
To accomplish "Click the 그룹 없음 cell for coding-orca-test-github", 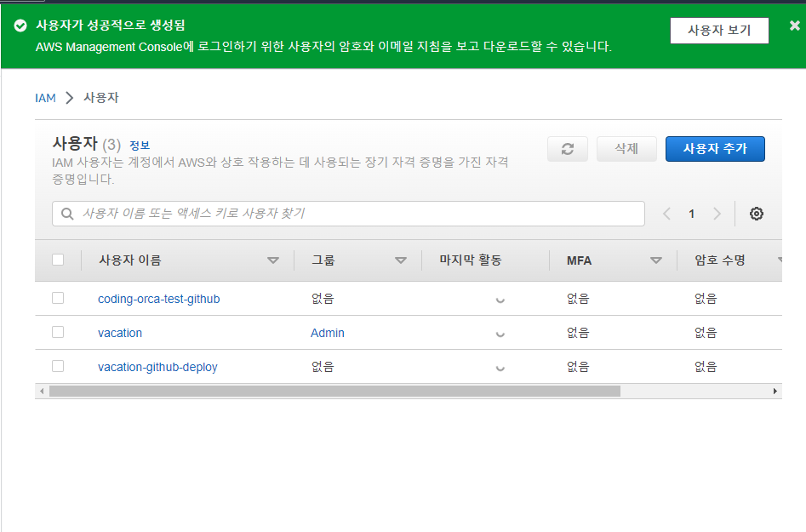I will (323, 299).
